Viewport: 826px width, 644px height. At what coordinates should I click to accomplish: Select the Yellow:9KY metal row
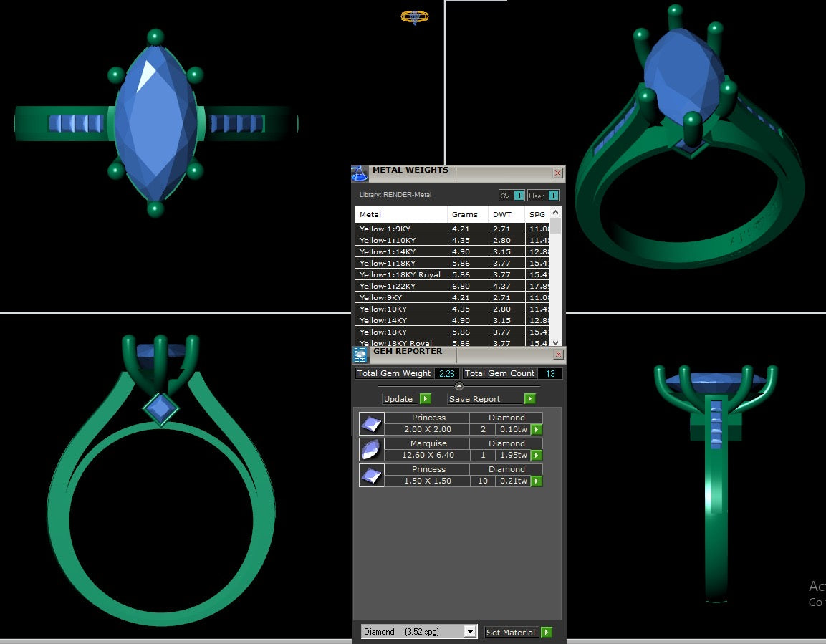[453, 297]
